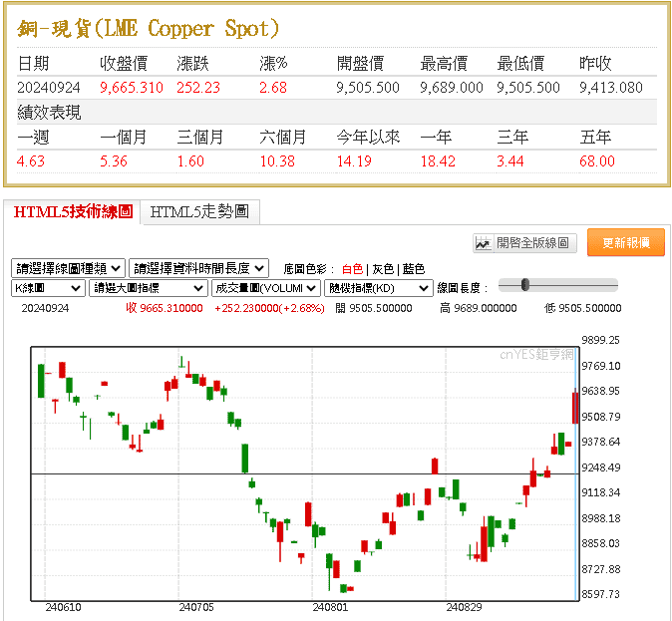Open the 請選擇資料時間長度 dropdown
This screenshot has height=621, width=672.
click(x=198, y=268)
